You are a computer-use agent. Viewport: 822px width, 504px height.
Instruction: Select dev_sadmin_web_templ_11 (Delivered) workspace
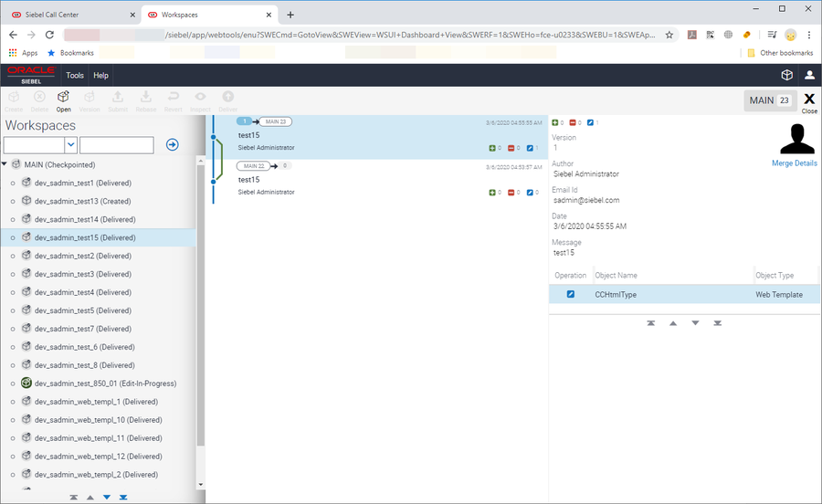coord(98,438)
